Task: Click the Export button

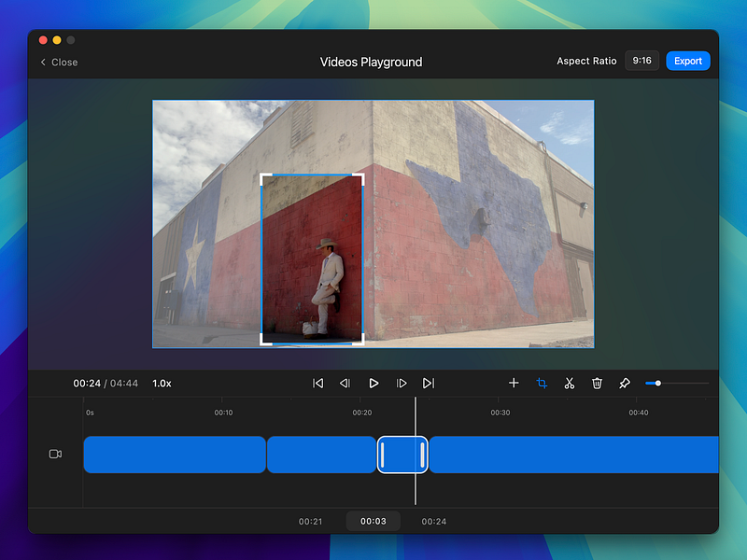Action: pyautogui.click(x=688, y=61)
